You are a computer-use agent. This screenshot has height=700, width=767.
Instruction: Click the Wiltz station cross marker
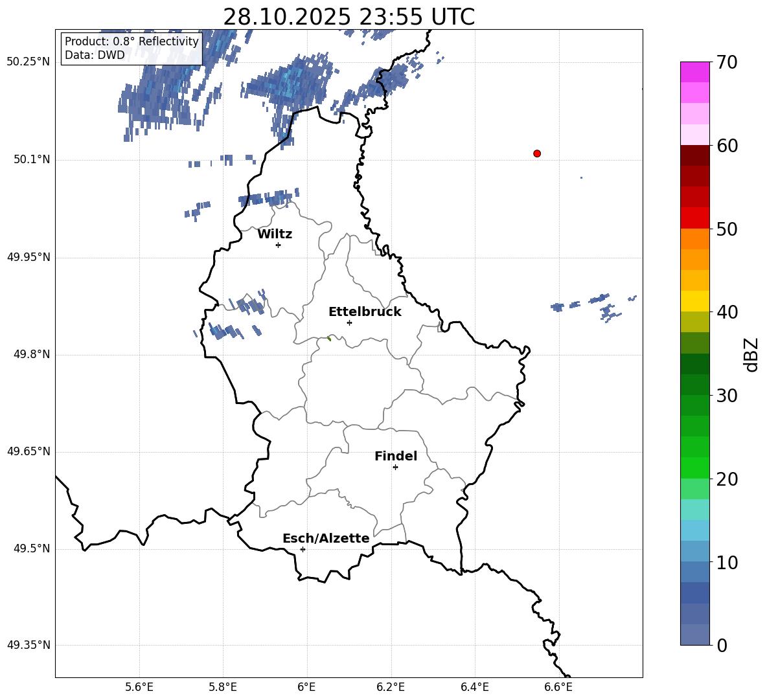[278, 245]
